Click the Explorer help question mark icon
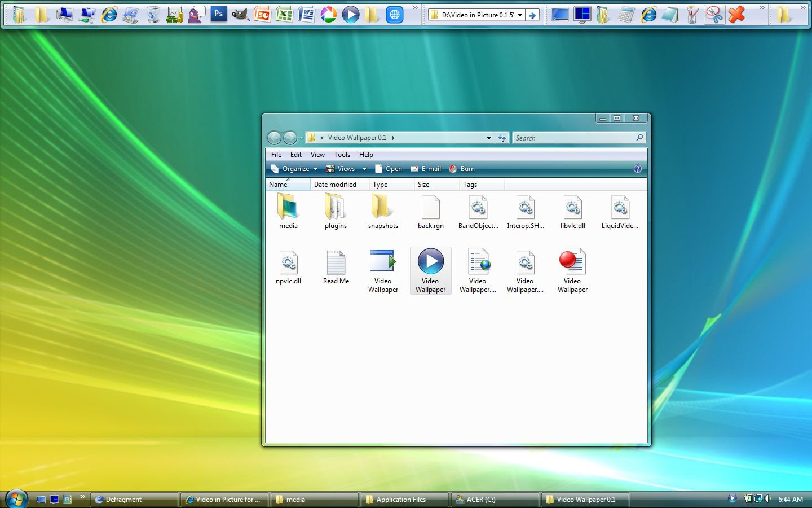Image resolution: width=812 pixels, height=508 pixels. (x=637, y=169)
